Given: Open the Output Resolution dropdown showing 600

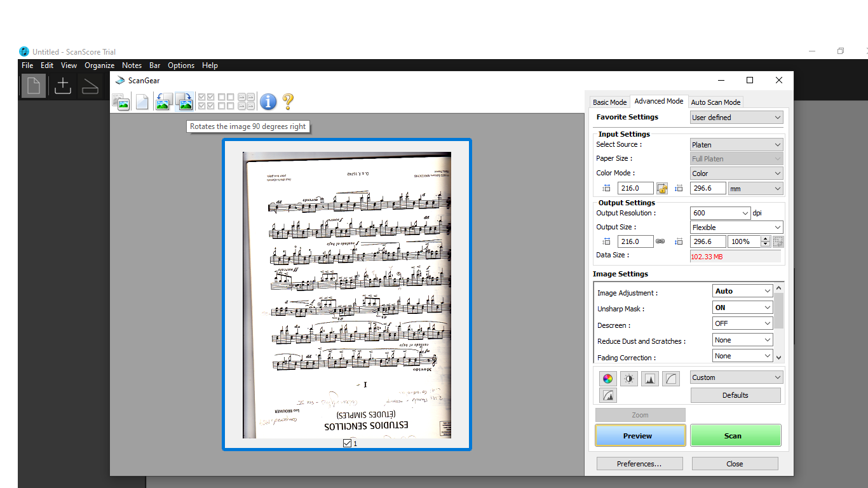Looking at the screenshot, I should coord(721,213).
